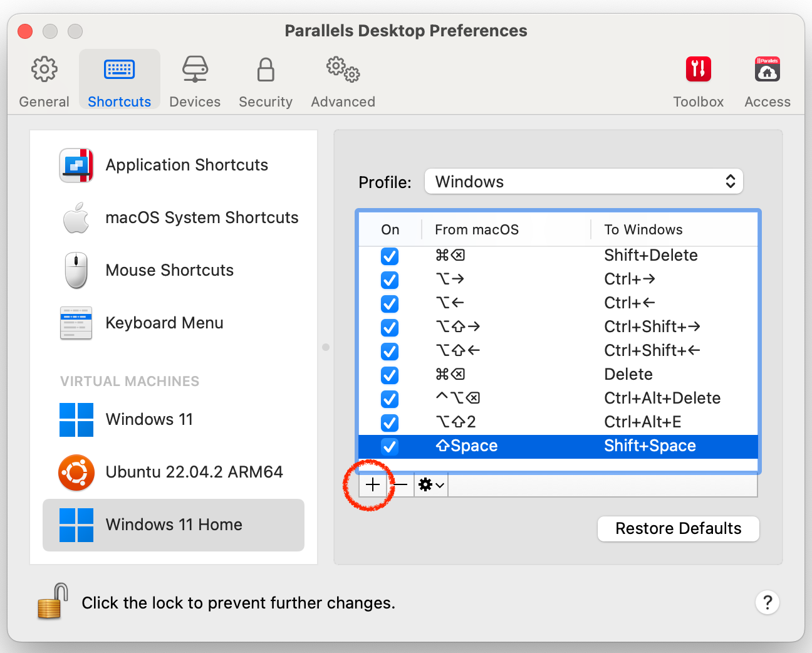The height and width of the screenshot is (653, 812).
Task: Uncheck the Shift+Delete shortcut checkbox
Action: 390,256
